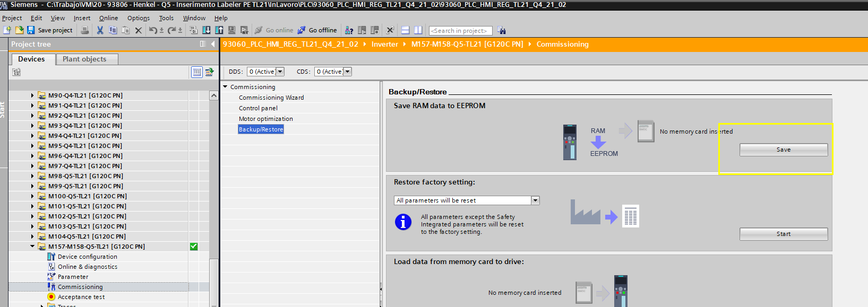Screen dimensions: 868x307
Task: Click the Search in project field
Action: 460,31
